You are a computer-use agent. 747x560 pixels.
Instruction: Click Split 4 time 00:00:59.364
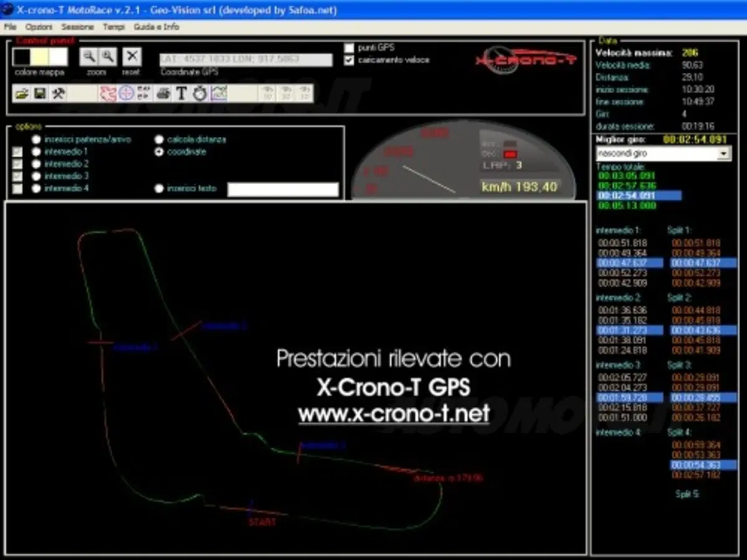click(696, 445)
